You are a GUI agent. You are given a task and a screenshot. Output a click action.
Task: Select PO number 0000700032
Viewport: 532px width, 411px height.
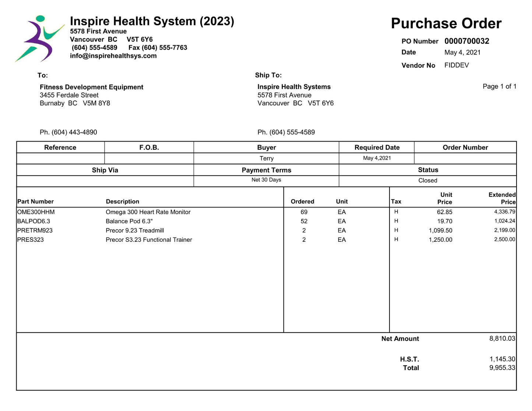pyautogui.click(x=467, y=41)
